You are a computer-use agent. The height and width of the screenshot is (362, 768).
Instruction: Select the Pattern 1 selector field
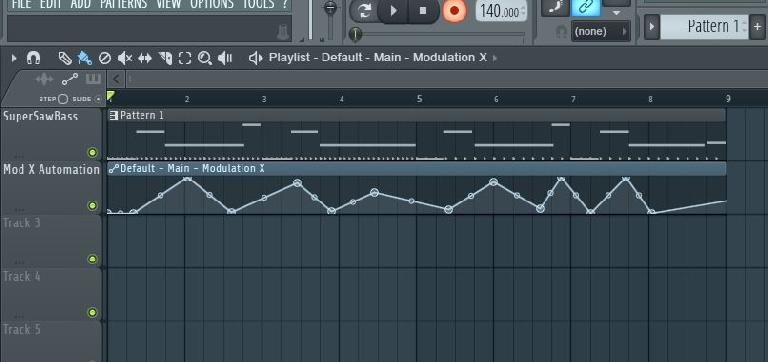tap(704, 26)
